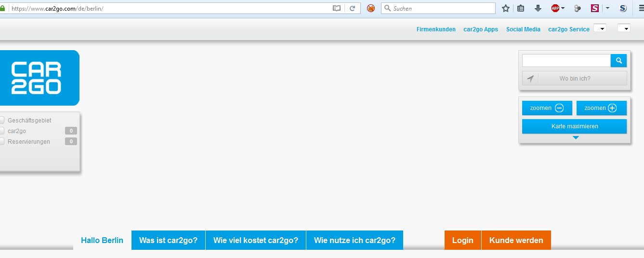Open Adblock Plus dropdown arrow
This screenshot has height=258, width=644.
563,8
